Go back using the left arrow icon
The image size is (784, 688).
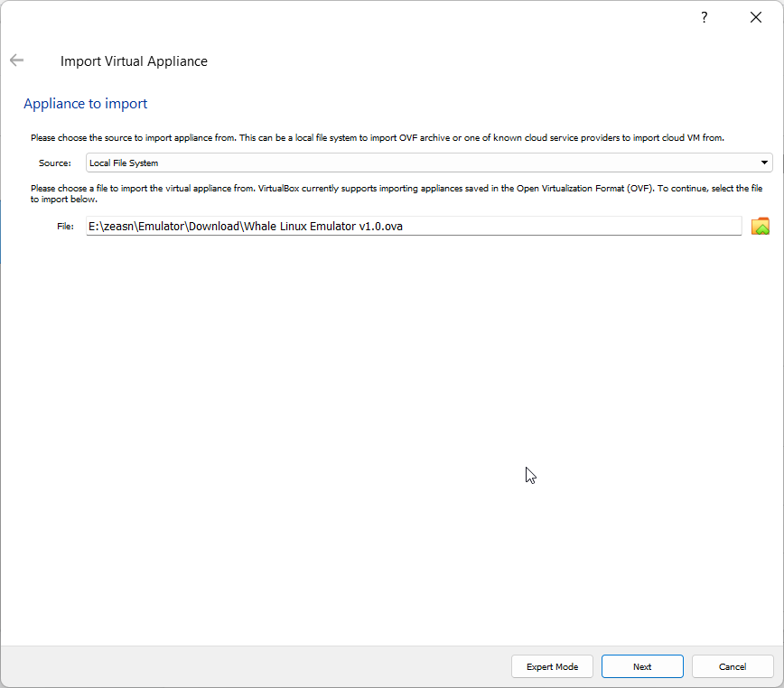coord(16,60)
